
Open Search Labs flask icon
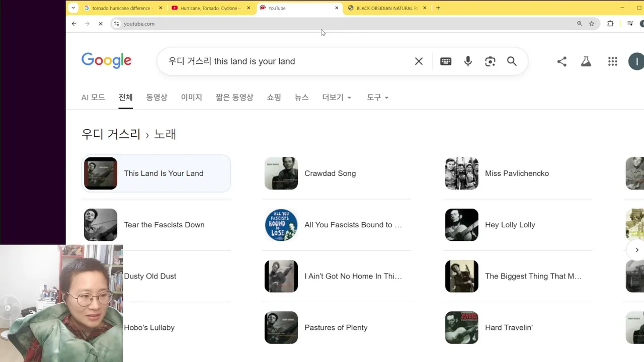pyautogui.click(x=586, y=61)
